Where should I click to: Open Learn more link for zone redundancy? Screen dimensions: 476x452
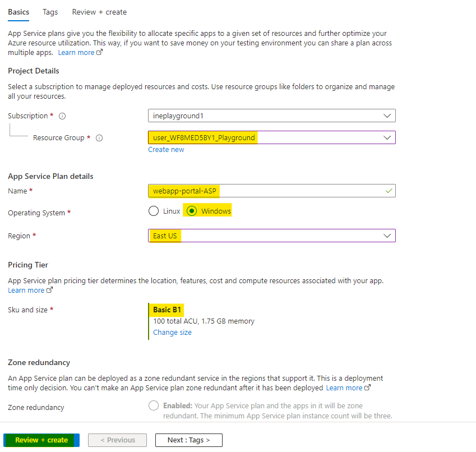344,388
